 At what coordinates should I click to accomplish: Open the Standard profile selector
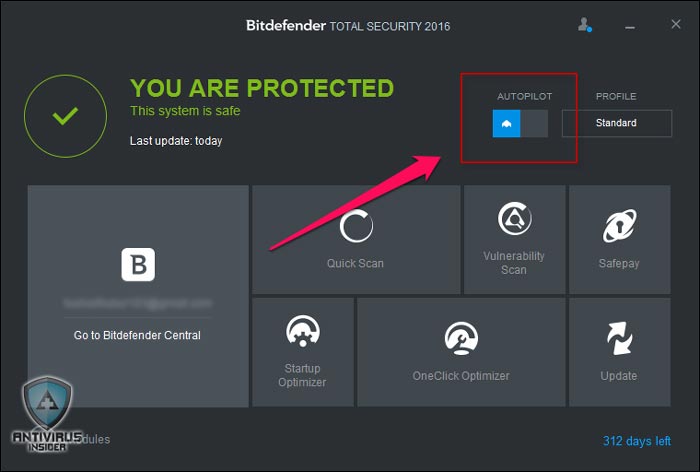617,123
